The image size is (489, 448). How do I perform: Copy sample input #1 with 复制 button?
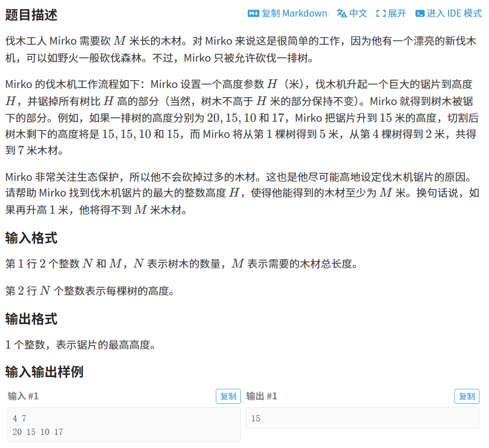228,396
